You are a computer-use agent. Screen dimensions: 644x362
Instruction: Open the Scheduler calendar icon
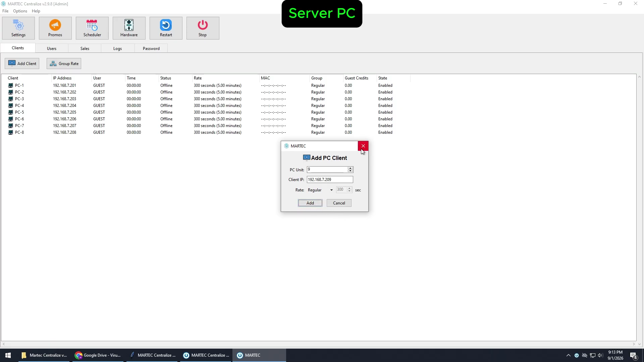point(92,25)
